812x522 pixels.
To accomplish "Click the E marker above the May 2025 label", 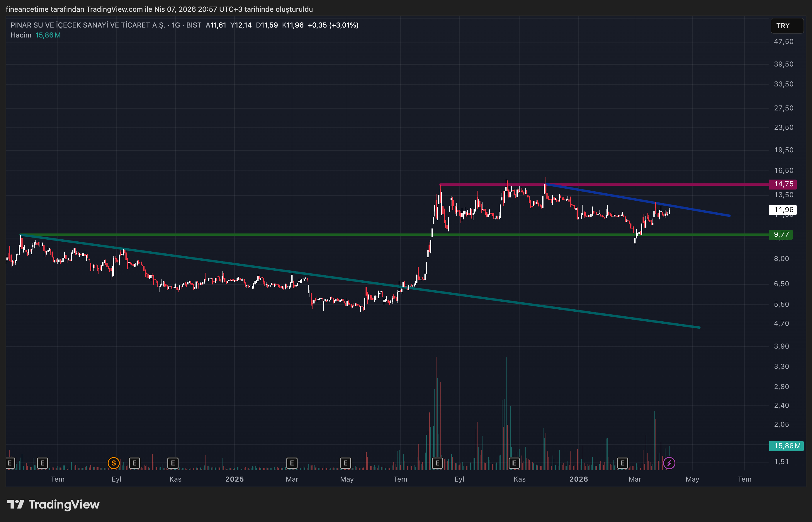I will click(345, 463).
